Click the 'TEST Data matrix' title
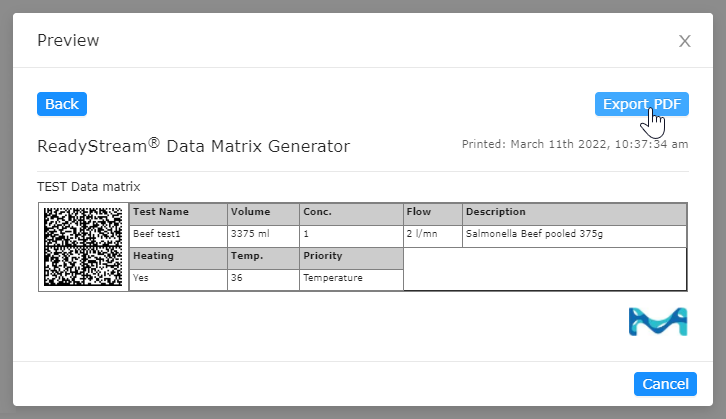 [88, 187]
